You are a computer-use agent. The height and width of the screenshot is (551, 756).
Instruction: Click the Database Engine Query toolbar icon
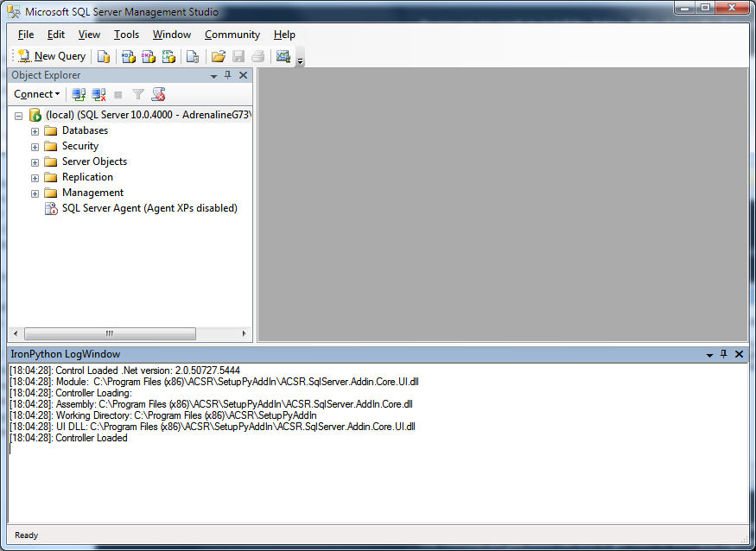pos(104,56)
